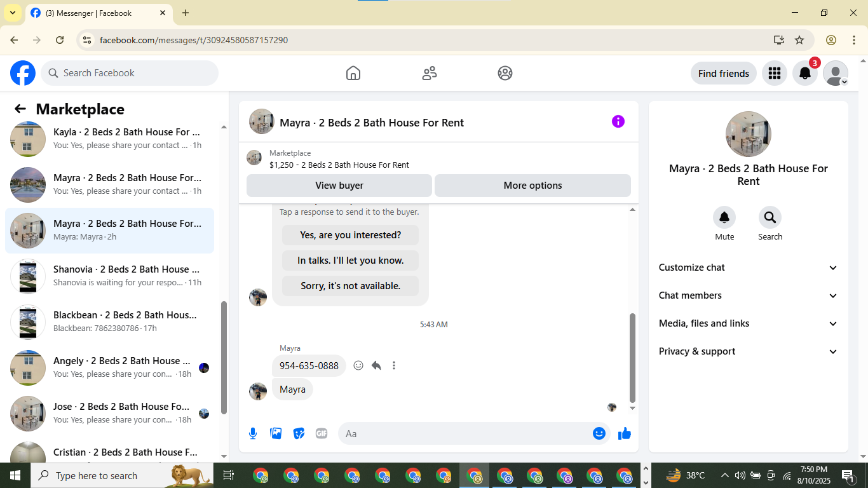868x488 pixels.
Task: Click More options button
Action: 532,186
